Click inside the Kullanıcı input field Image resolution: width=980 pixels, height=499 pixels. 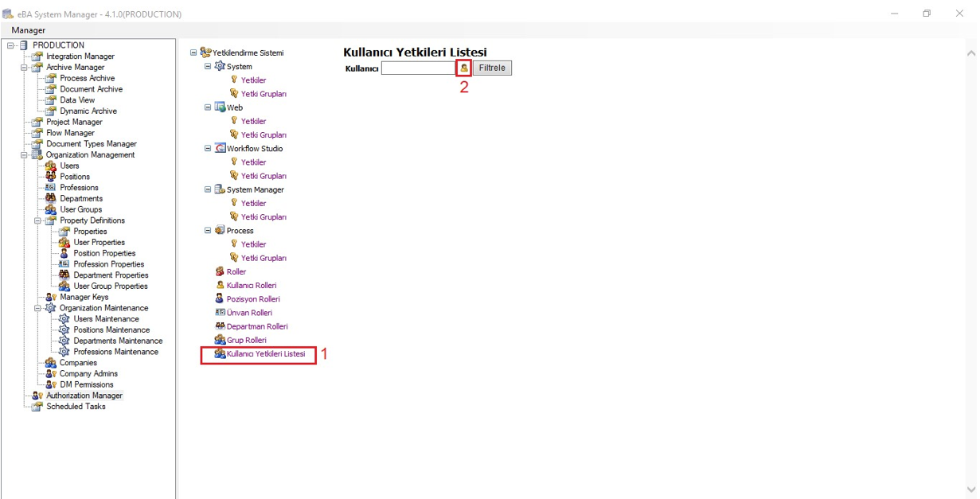click(x=418, y=68)
